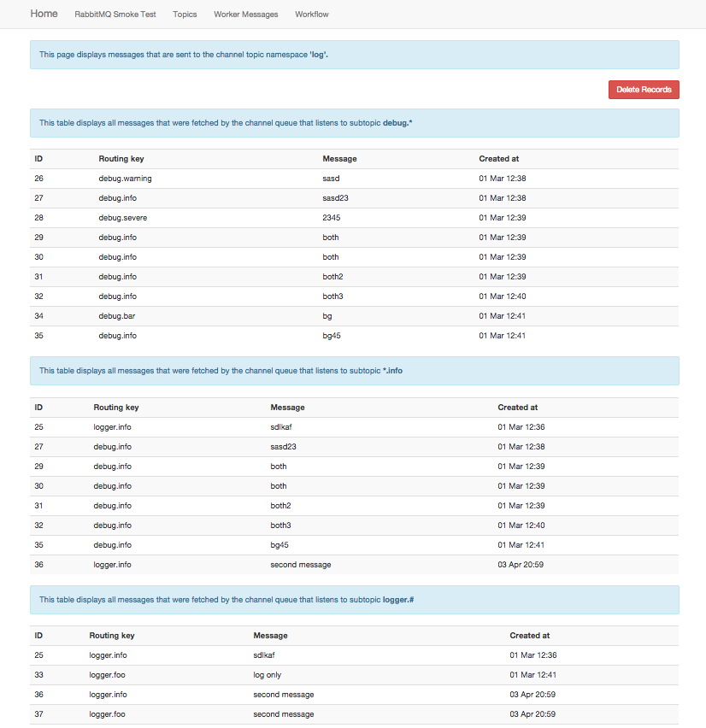
Task: Go to RabbitMQ Smoke Test page
Action: (x=115, y=15)
